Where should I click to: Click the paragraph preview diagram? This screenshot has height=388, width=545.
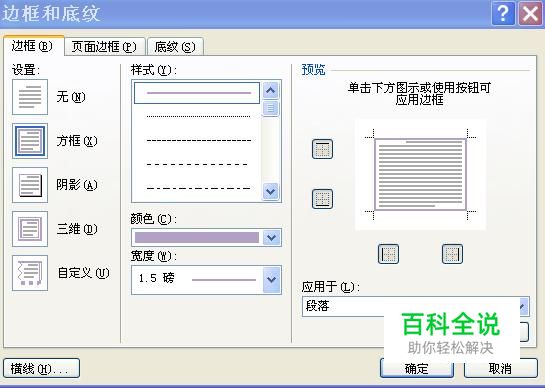420,175
